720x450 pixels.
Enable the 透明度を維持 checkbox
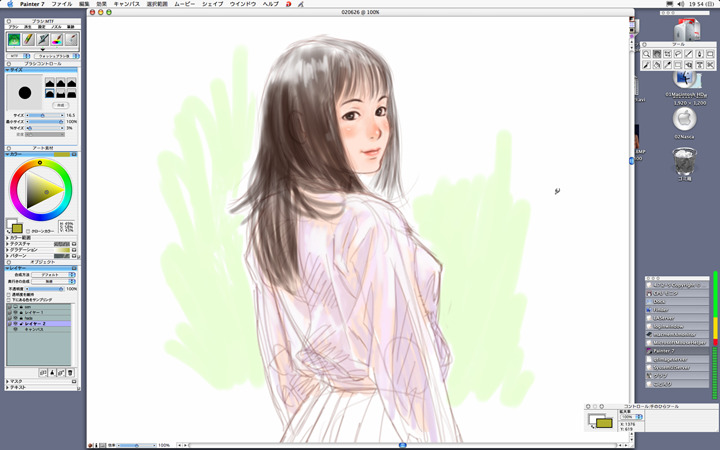pyautogui.click(x=9, y=295)
